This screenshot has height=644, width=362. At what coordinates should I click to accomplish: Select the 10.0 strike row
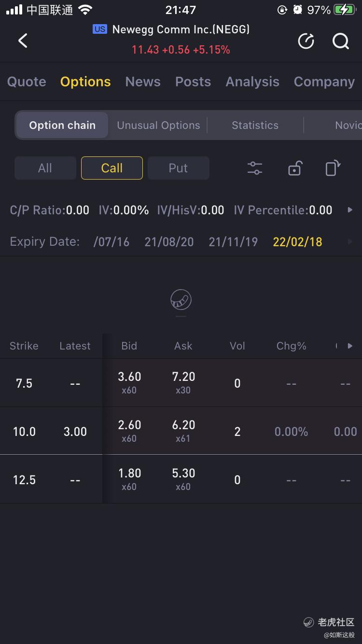[x=181, y=431]
